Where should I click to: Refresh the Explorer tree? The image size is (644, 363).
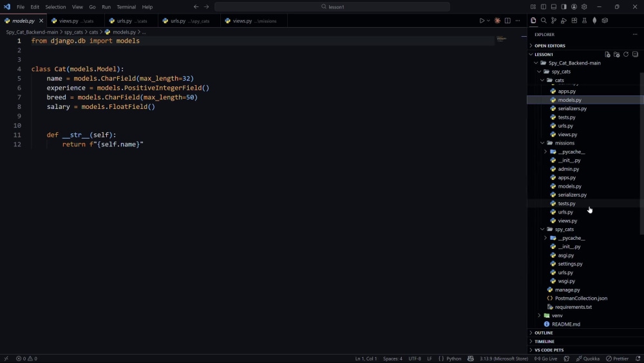pos(626,54)
